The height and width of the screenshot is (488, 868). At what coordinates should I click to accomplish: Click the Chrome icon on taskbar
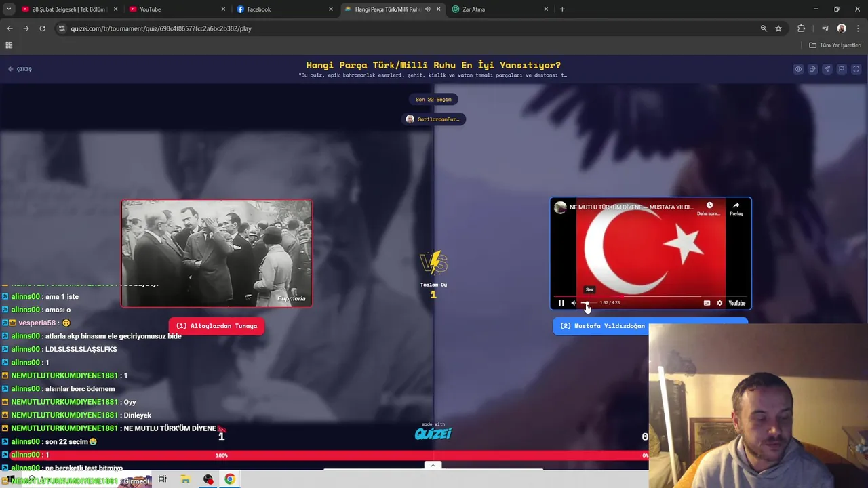tap(230, 479)
